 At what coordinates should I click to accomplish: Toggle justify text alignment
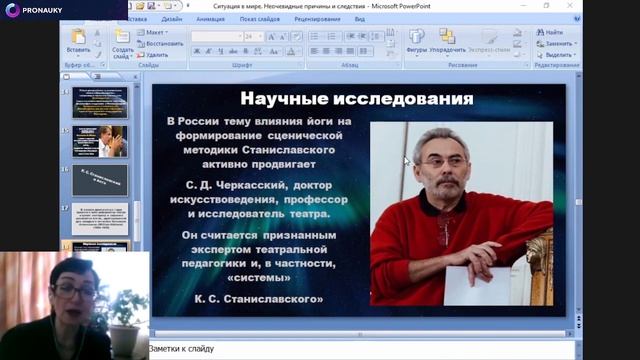point(350,51)
